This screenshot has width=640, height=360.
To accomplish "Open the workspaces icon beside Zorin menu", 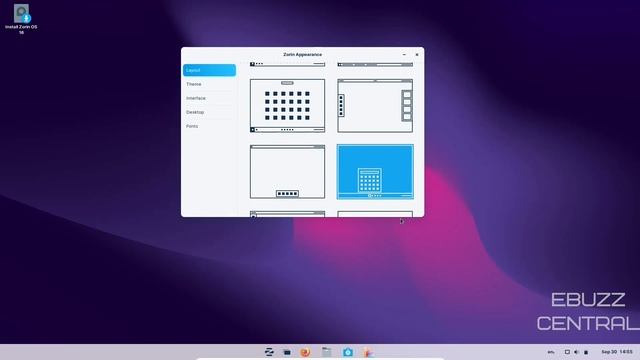I will click(x=287, y=352).
